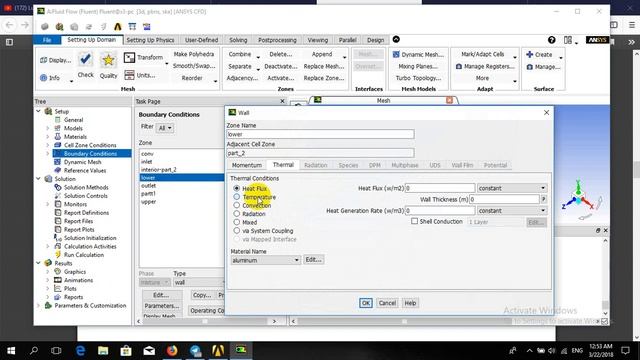Open Run Calculation in tree
The image size is (640, 360).
84,255
